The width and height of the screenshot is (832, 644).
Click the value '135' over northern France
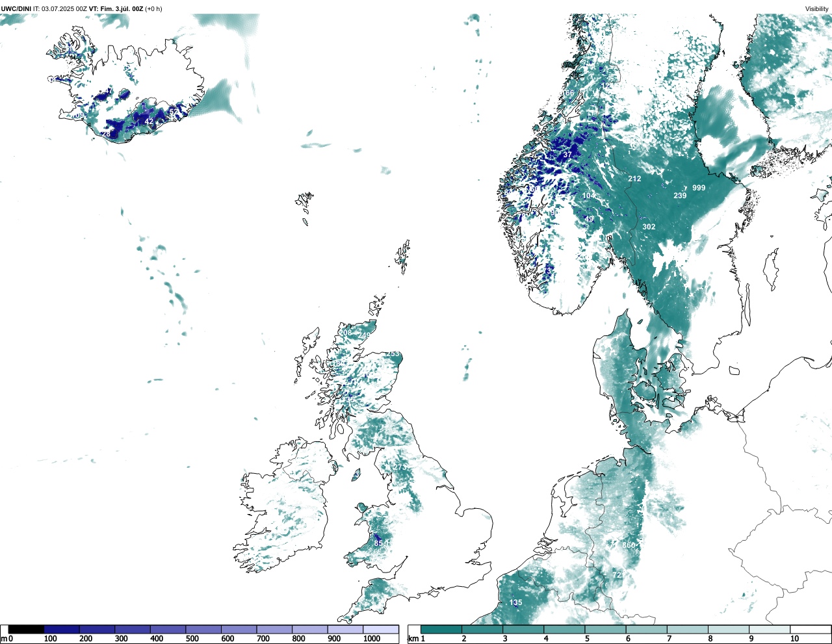(515, 602)
